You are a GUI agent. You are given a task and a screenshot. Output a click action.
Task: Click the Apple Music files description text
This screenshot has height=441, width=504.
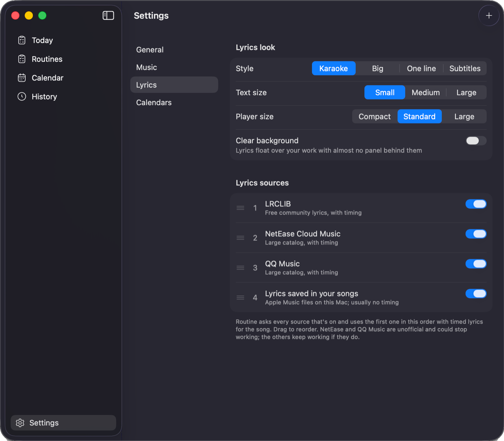coord(332,302)
